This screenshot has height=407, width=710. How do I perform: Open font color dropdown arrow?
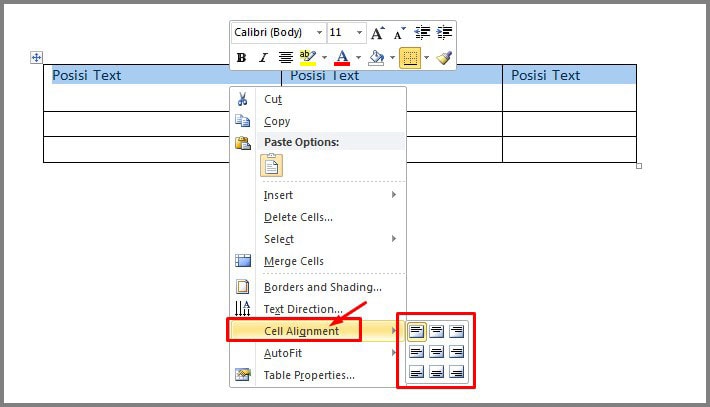click(358, 58)
